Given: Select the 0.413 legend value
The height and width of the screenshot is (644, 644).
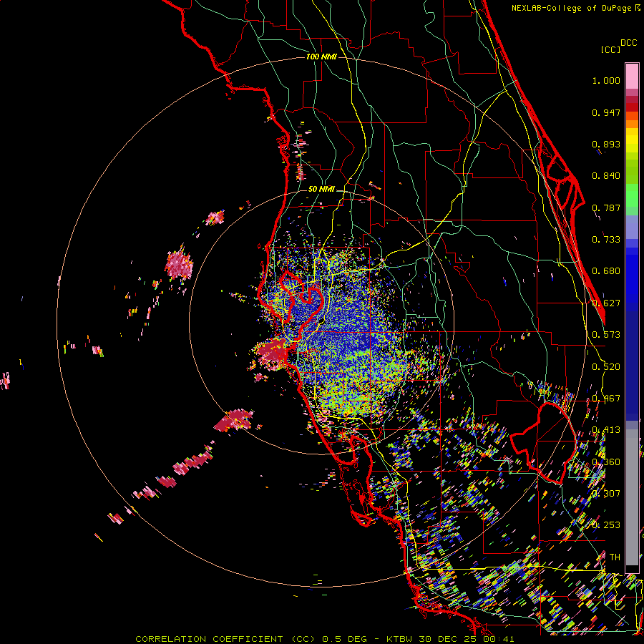Looking at the screenshot, I should pos(606,430).
